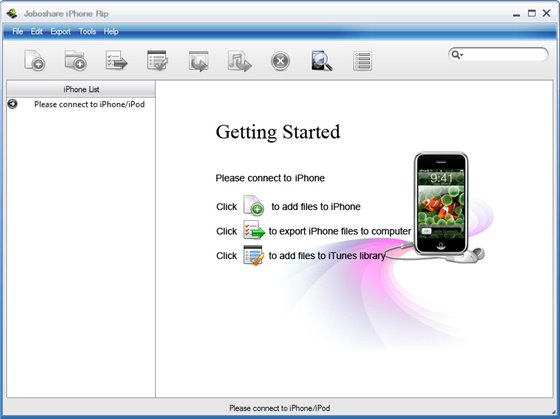Click the Getting Started heading
This screenshot has width=560, height=419.
[278, 133]
